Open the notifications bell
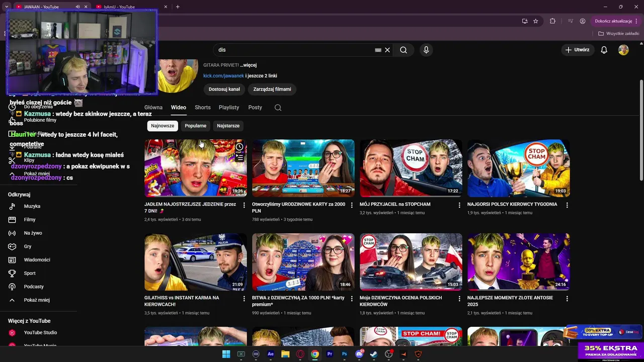Viewport: 644px width, 362px height. (604, 50)
